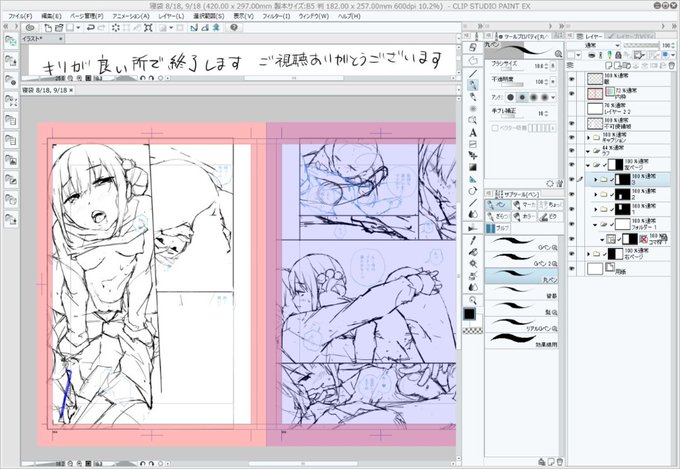Click the zoom icon on brush stroke preview
The image size is (680, 469).
(x=558, y=54)
